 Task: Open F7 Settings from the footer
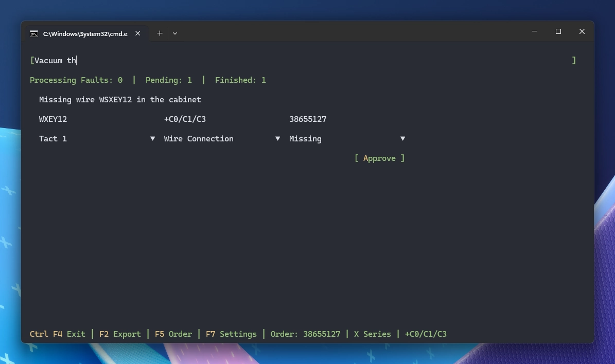point(232,334)
